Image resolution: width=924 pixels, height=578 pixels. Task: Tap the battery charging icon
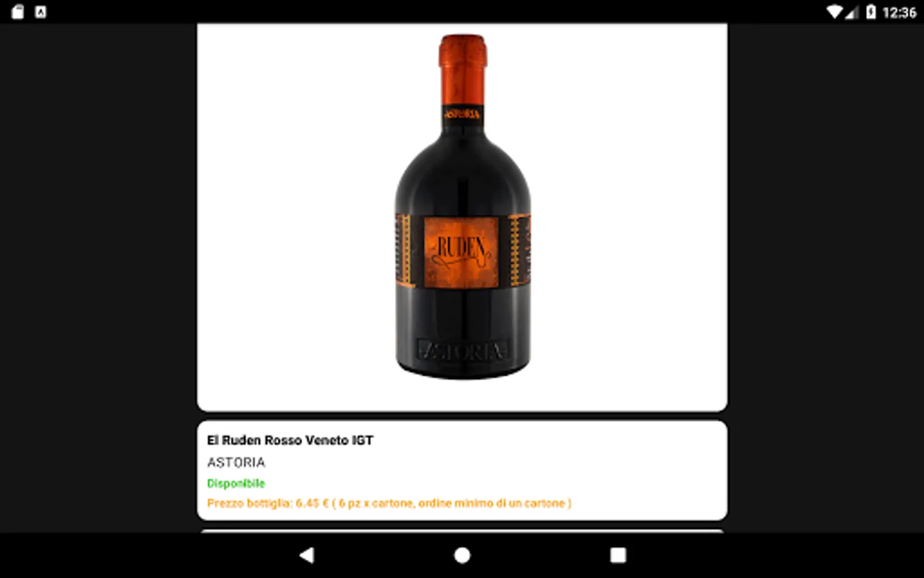pyautogui.click(x=871, y=12)
